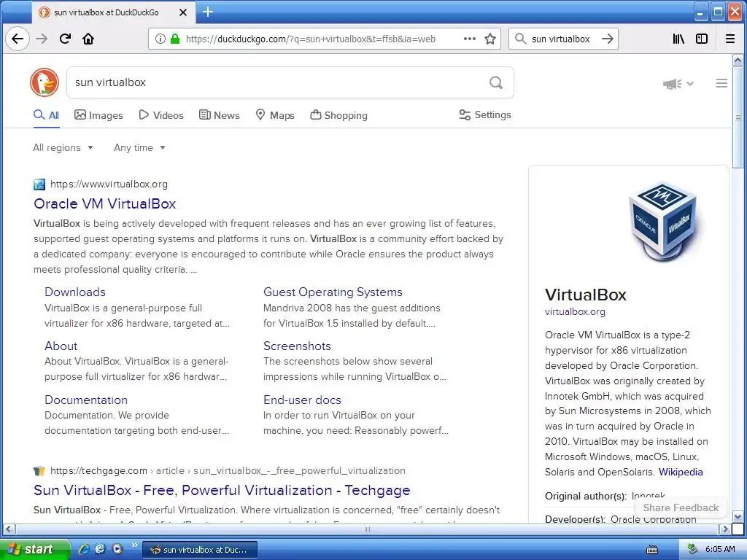
Task: Open the Firefox Library icon
Action: (x=679, y=39)
